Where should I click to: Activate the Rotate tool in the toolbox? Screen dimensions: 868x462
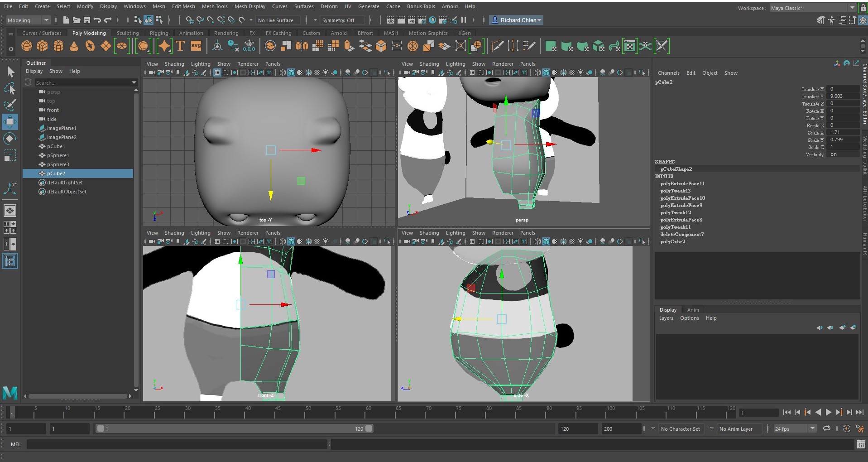pyautogui.click(x=10, y=138)
